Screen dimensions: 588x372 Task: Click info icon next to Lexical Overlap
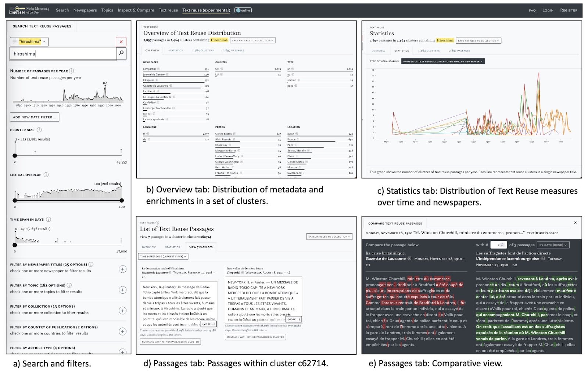pyautogui.click(x=46, y=175)
